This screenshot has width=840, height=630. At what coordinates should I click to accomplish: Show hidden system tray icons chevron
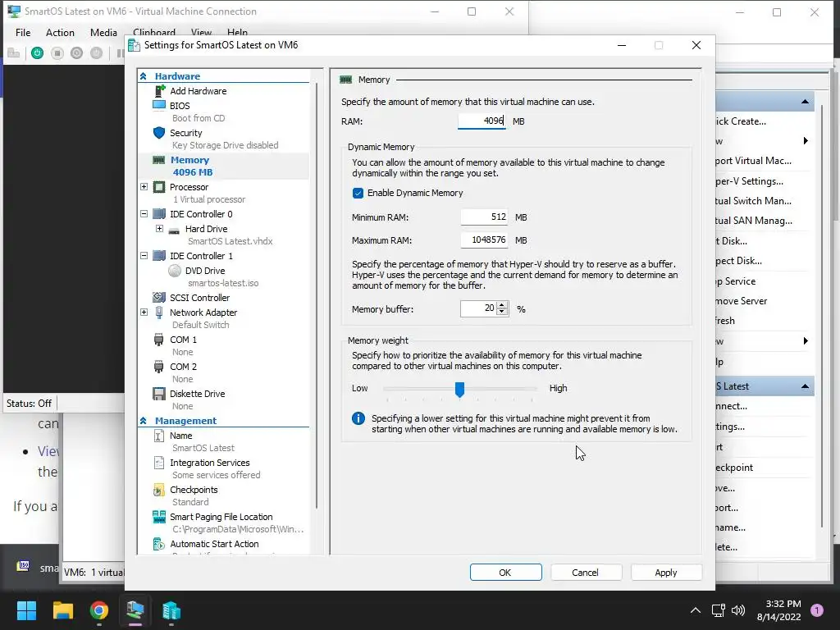696,610
